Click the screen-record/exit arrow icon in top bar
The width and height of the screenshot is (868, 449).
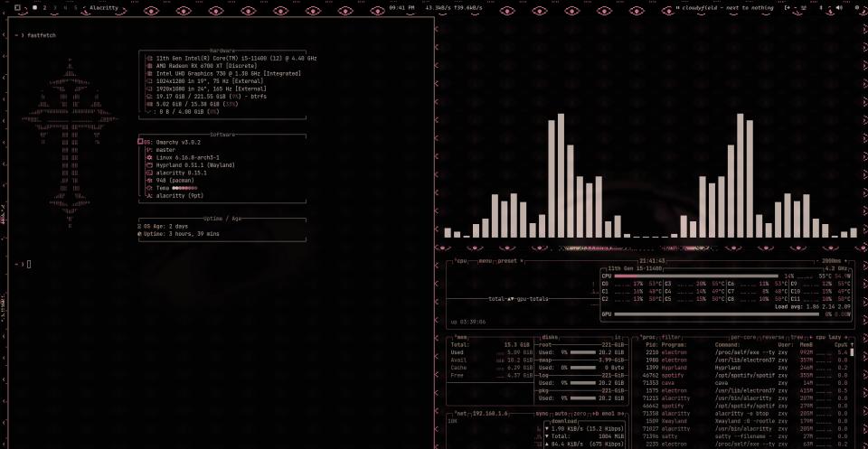[788, 8]
